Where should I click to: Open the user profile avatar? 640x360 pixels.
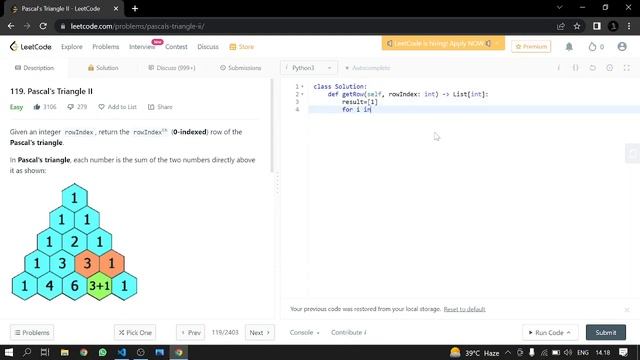622,47
